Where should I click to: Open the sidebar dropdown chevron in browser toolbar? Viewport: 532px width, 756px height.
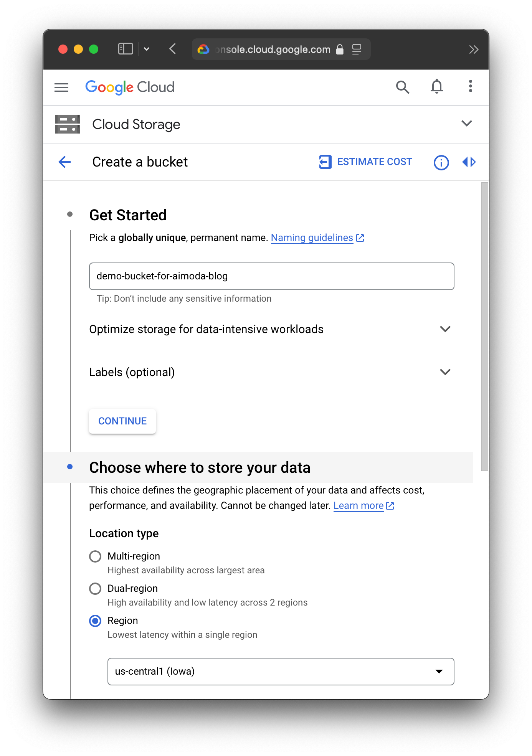click(147, 49)
